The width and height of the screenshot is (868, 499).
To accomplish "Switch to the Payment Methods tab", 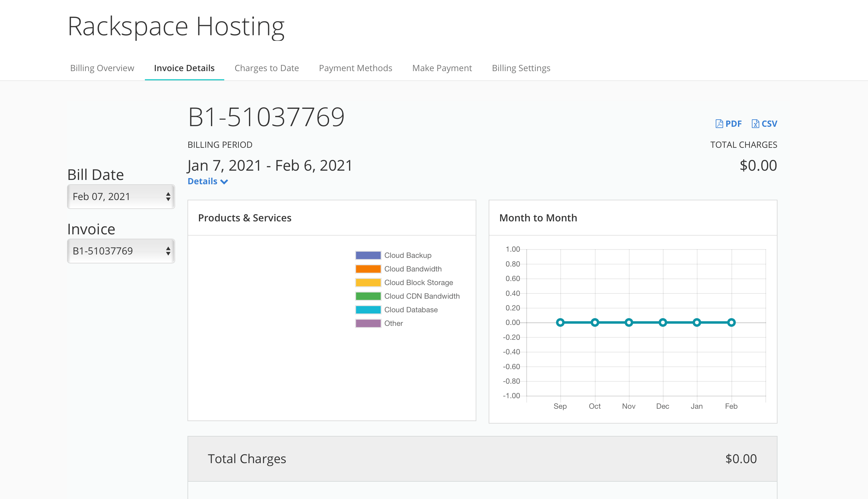I will tap(356, 68).
